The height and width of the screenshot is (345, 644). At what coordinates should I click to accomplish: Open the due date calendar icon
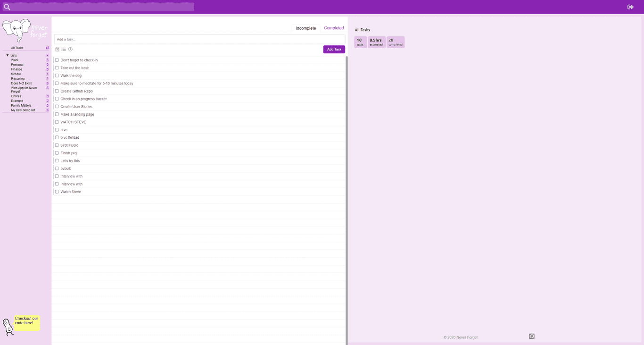58,50
